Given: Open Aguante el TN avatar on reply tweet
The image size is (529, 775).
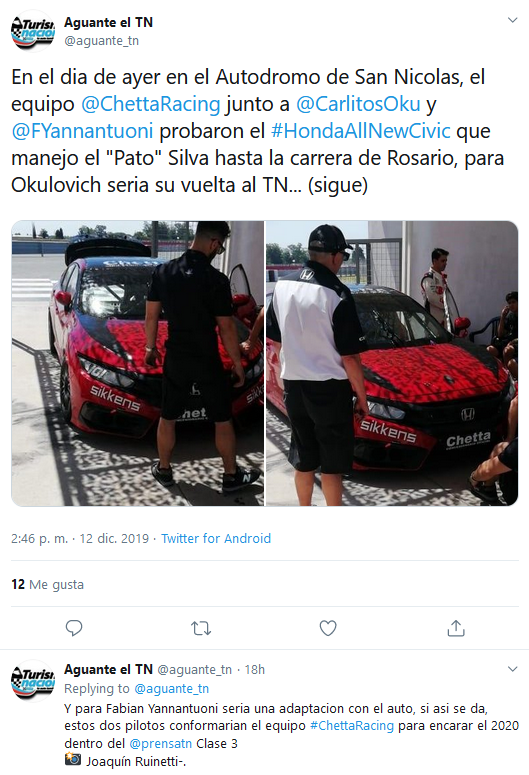Looking at the screenshot, I should click(33, 680).
